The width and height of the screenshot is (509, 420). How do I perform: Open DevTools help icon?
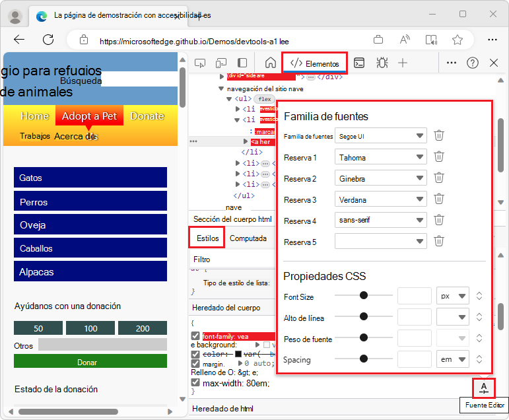(x=472, y=63)
